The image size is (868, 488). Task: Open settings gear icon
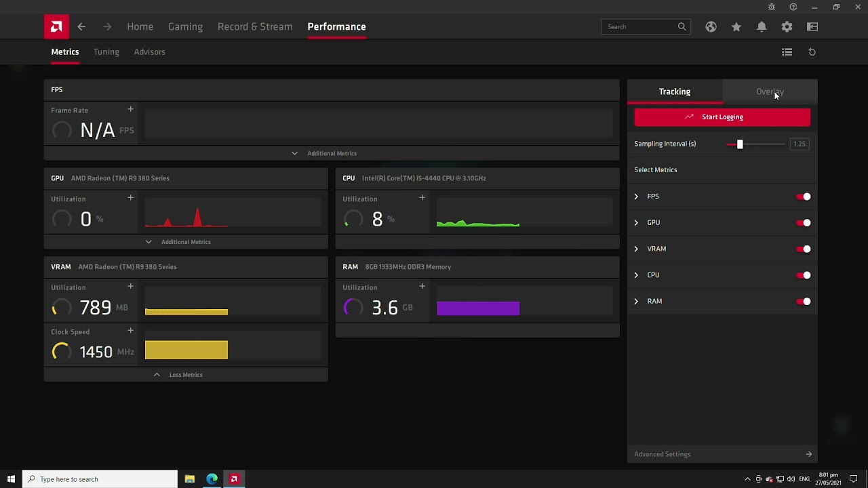[x=787, y=26]
